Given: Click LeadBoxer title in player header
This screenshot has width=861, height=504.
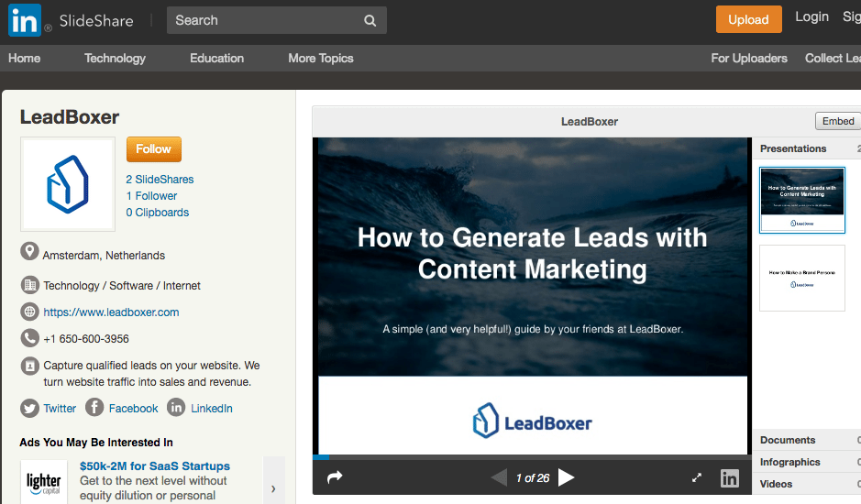Looking at the screenshot, I should coord(590,122).
